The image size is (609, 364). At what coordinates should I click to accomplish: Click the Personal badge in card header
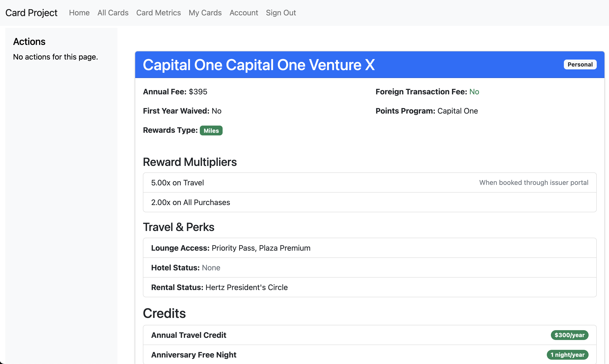pos(580,65)
